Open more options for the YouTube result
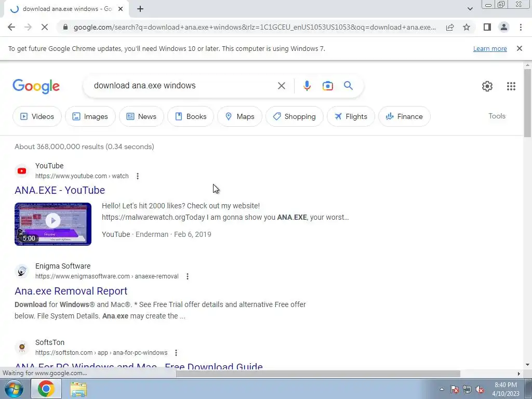The width and height of the screenshot is (532, 399). click(137, 176)
